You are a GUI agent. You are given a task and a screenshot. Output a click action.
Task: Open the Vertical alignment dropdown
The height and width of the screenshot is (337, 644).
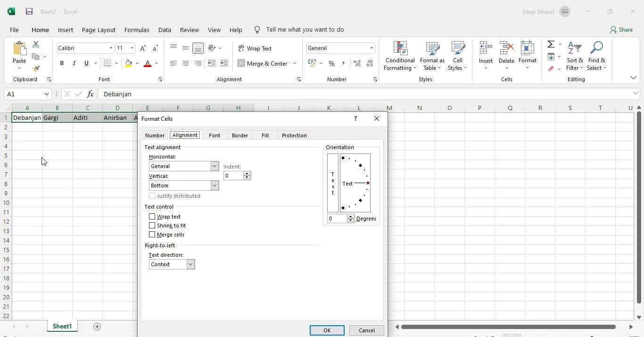(x=215, y=185)
